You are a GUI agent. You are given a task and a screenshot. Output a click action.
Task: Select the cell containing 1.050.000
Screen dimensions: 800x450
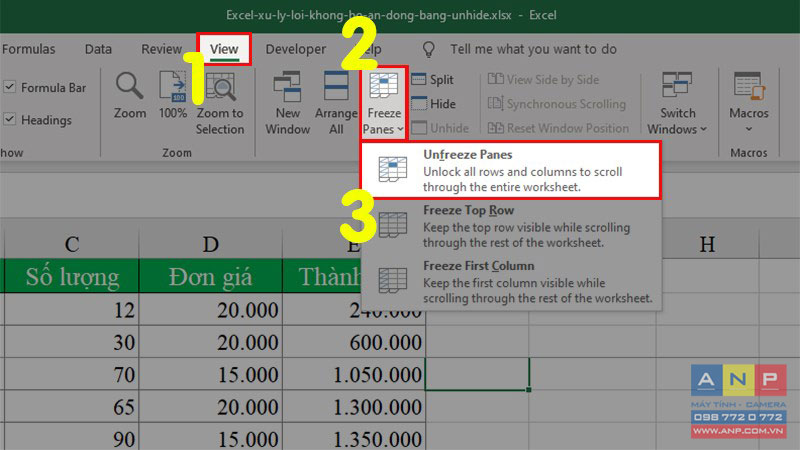pyautogui.click(x=354, y=374)
